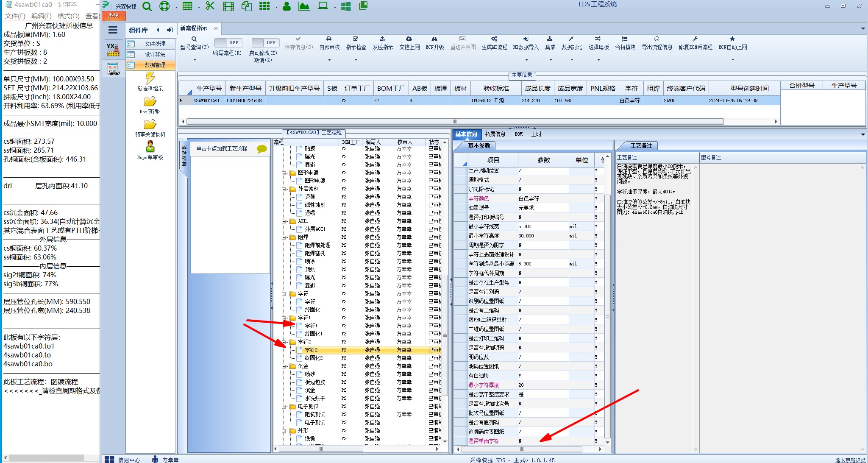
Task: Select the 终固化2 tree node
Action: (x=314, y=358)
